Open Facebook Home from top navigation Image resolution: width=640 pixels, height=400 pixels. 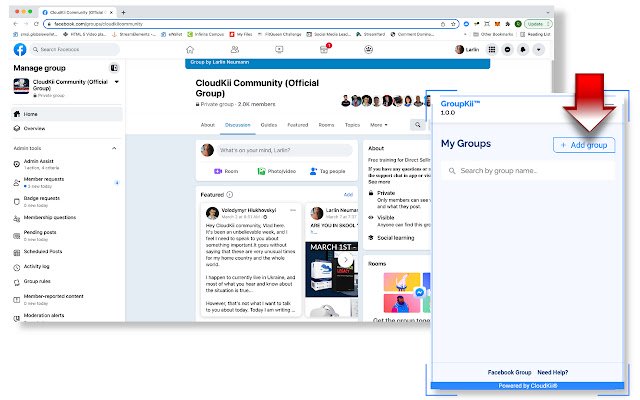click(190, 50)
